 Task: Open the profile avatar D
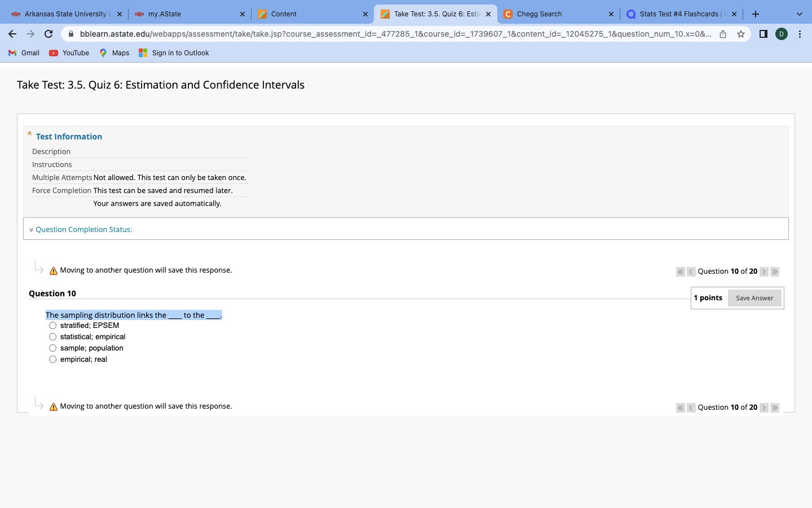(x=782, y=34)
